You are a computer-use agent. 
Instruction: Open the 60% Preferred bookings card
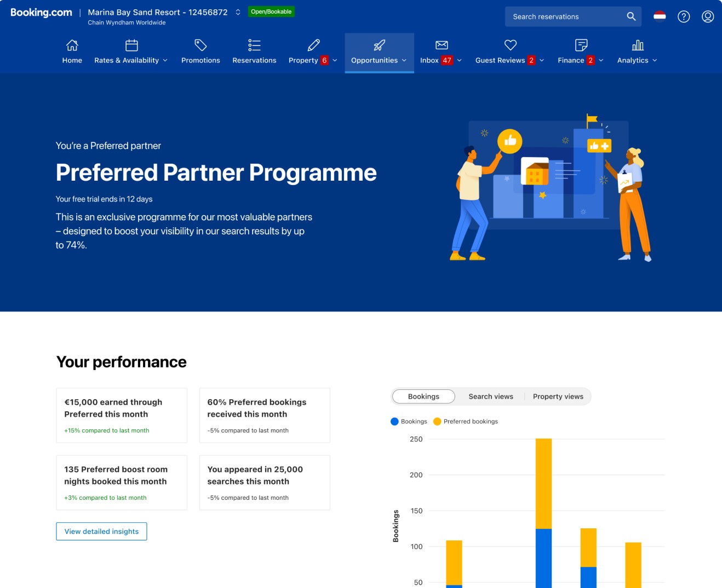pos(265,416)
